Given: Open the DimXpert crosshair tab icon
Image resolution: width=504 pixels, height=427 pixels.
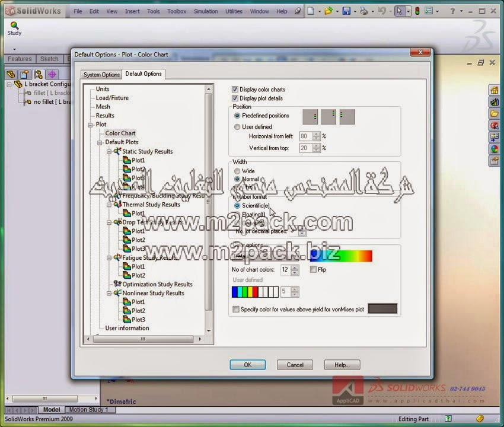Looking at the screenshot, I should (x=52, y=74).
